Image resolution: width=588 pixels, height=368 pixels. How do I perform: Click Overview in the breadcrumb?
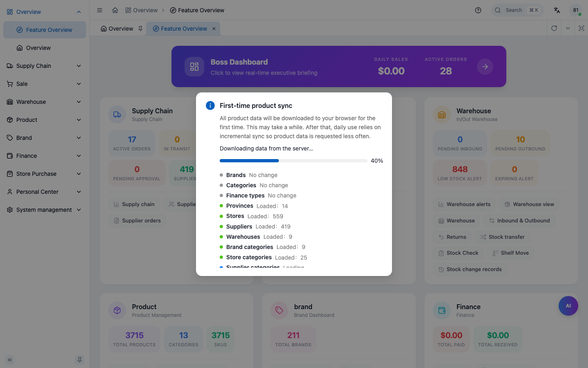click(141, 10)
